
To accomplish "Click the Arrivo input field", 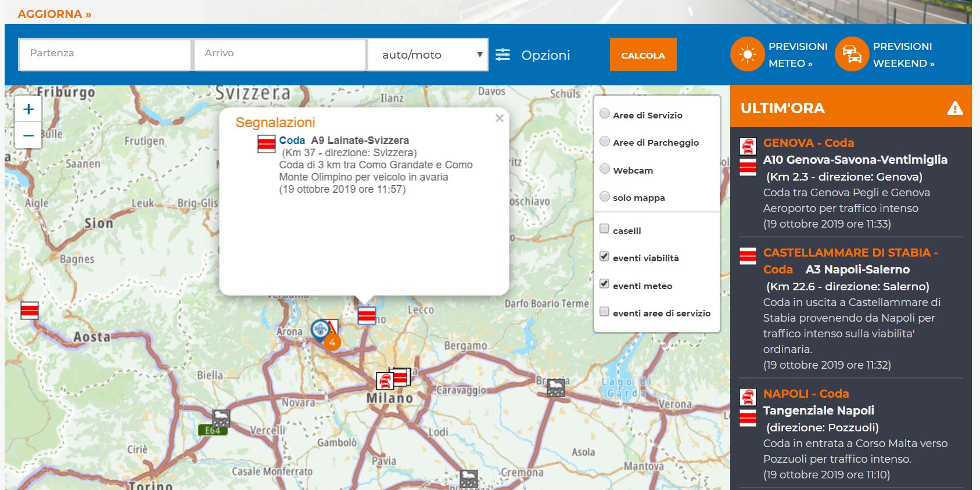I will pos(280,55).
